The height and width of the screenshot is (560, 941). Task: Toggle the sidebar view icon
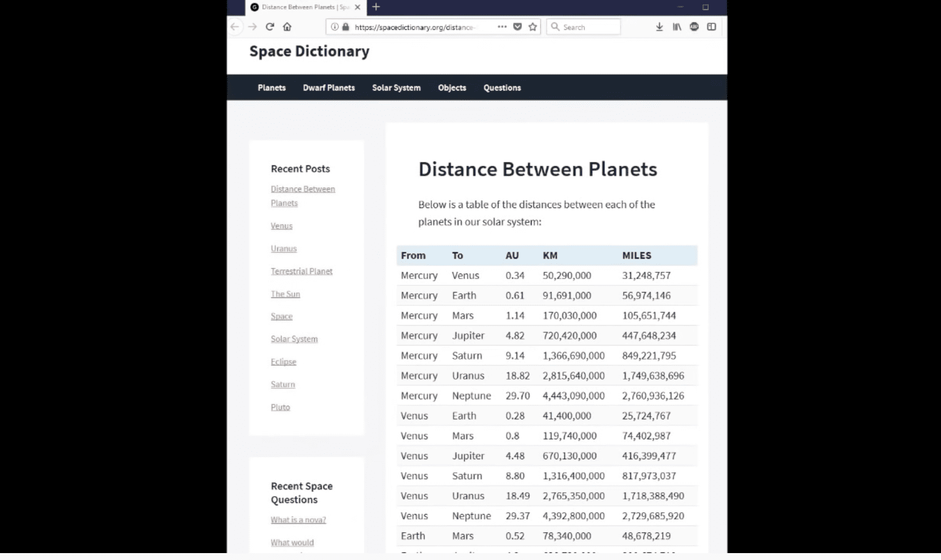tap(712, 27)
